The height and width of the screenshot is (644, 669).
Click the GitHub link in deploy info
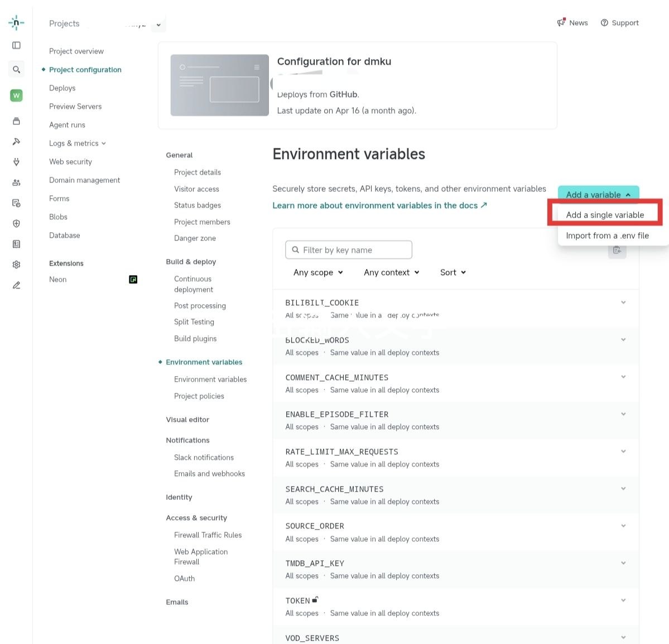(x=343, y=94)
